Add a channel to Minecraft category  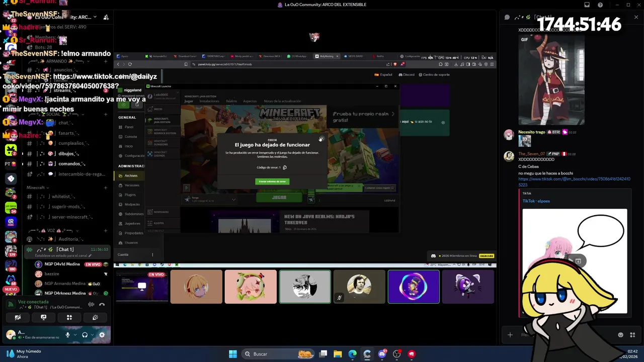[x=106, y=188]
